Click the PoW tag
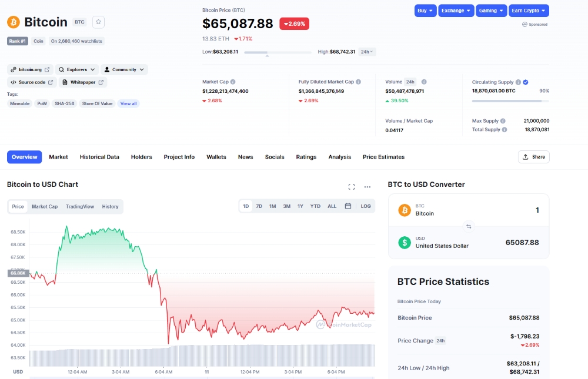 click(x=42, y=104)
